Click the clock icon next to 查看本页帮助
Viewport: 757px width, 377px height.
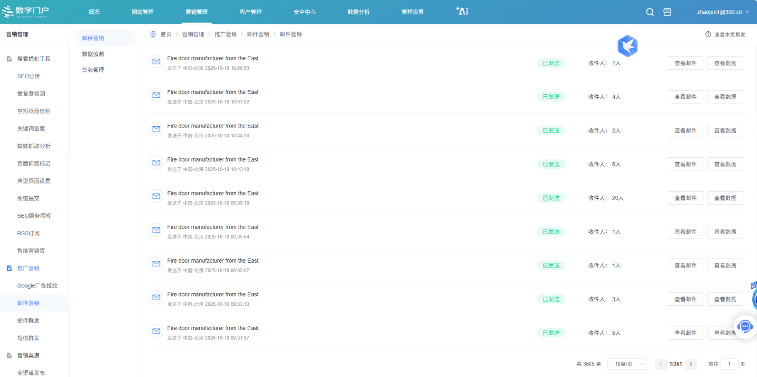(x=708, y=34)
